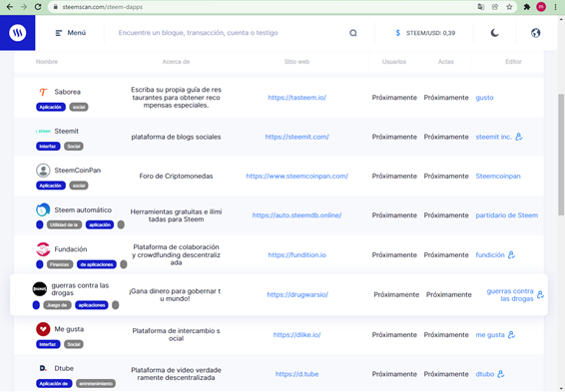This screenshot has height=392, width=565.
Task: Click entretenimiento tag under Dtube
Action: tap(96, 384)
